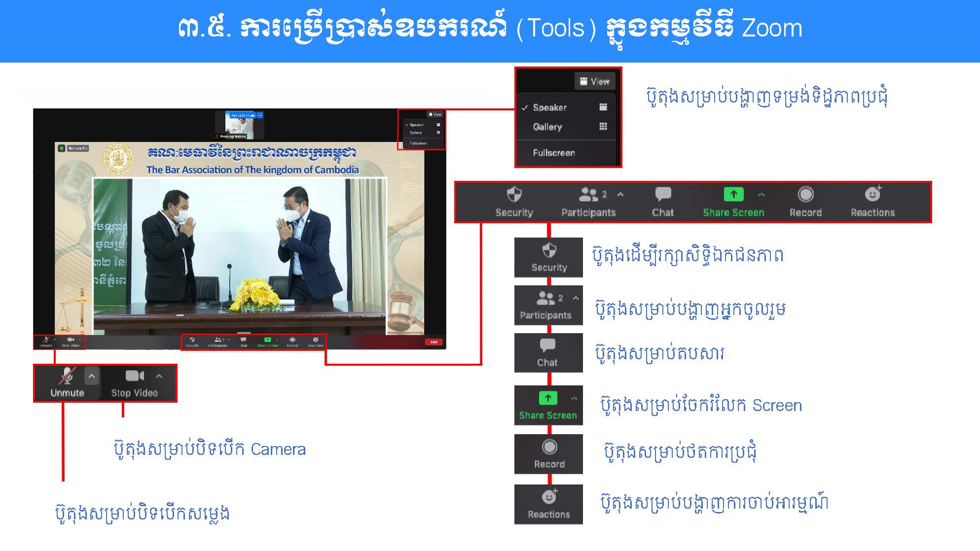Select Speaker in the small window view menu

[423, 125]
